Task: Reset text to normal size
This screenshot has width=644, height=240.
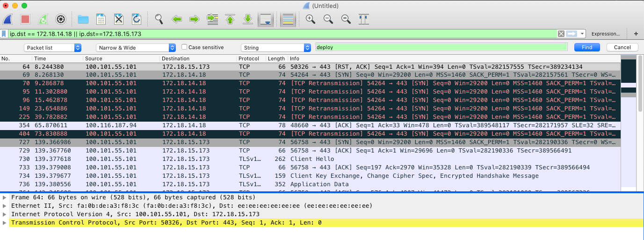Action: click(346, 19)
